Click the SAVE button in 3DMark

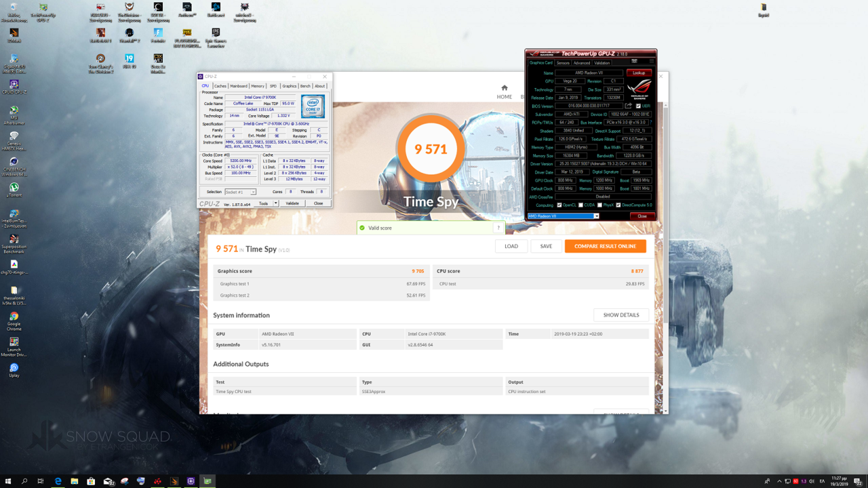pyautogui.click(x=546, y=246)
